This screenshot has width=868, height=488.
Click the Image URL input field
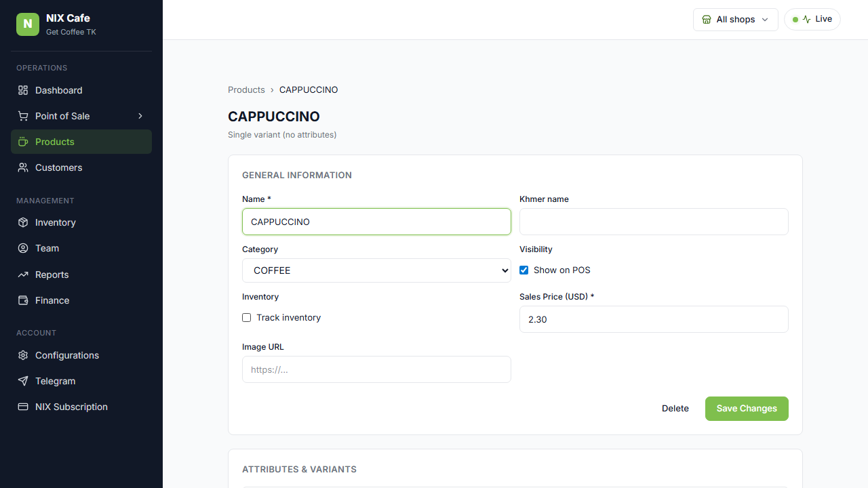[x=376, y=369]
